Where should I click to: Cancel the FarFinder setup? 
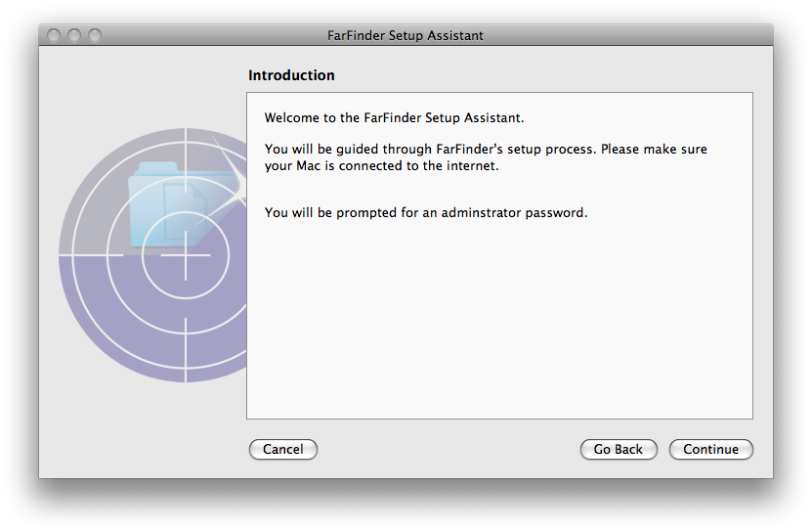pyautogui.click(x=282, y=449)
